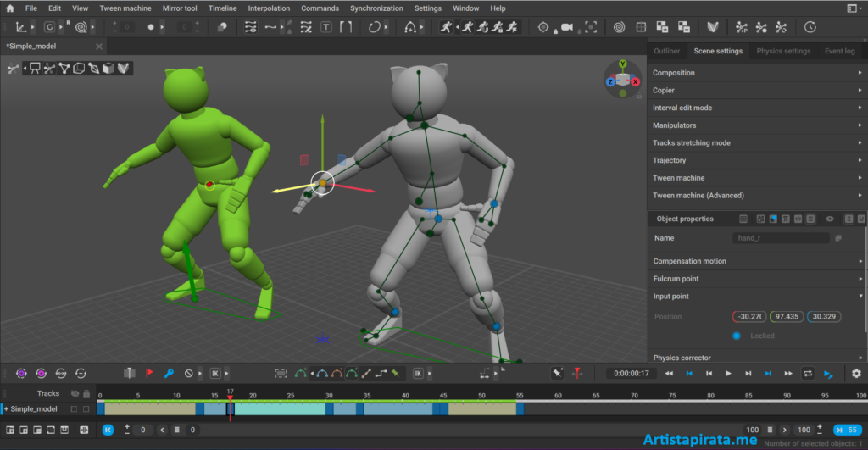Click the X position field showing -30.270
868x450 pixels.
pyautogui.click(x=749, y=316)
